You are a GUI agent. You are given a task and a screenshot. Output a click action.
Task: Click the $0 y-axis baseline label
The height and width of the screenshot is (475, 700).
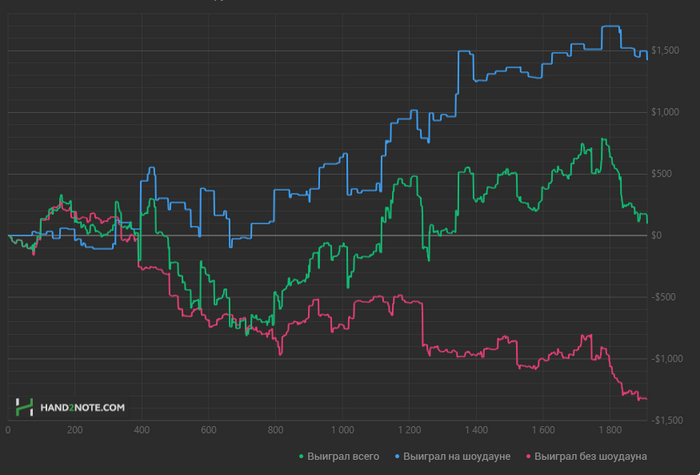coord(657,236)
